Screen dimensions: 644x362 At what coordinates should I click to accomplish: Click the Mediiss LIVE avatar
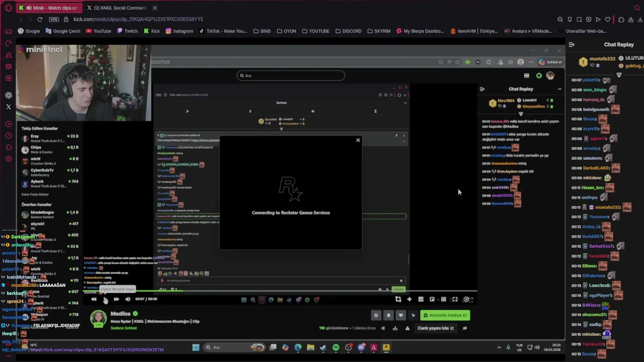[x=98, y=319]
